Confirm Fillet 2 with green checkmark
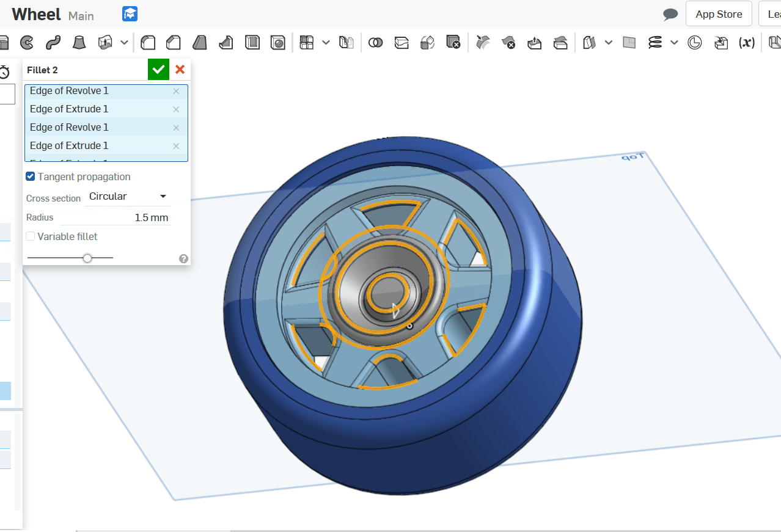The image size is (781, 532). (x=158, y=70)
